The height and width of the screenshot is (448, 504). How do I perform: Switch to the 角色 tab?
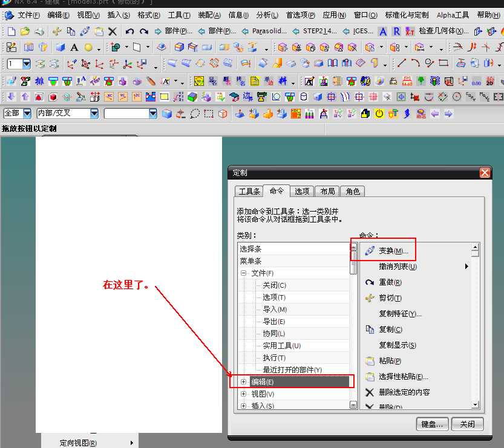353,192
